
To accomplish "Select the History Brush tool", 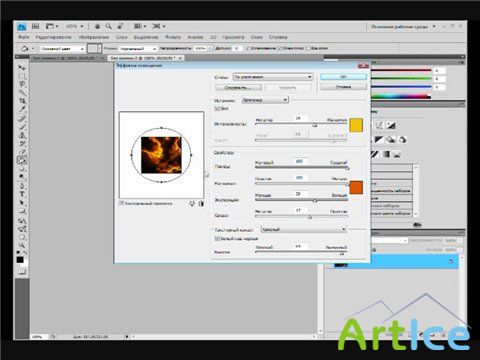I will coord(22,144).
